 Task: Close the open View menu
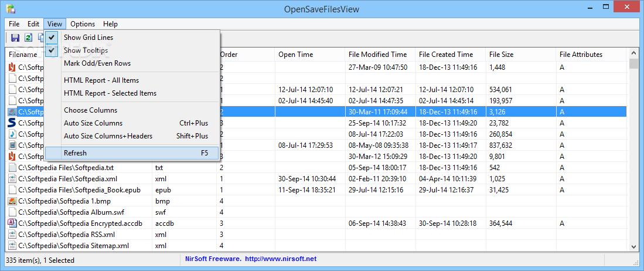[54, 24]
